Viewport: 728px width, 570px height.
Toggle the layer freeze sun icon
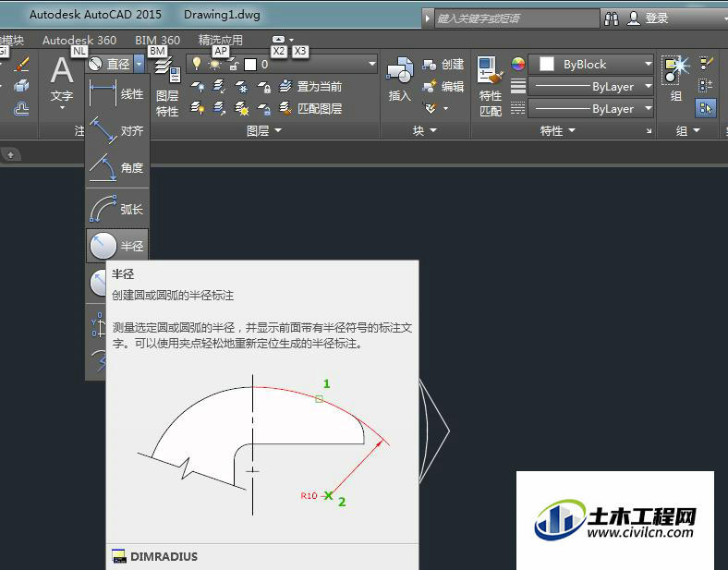(x=215, y=64)
